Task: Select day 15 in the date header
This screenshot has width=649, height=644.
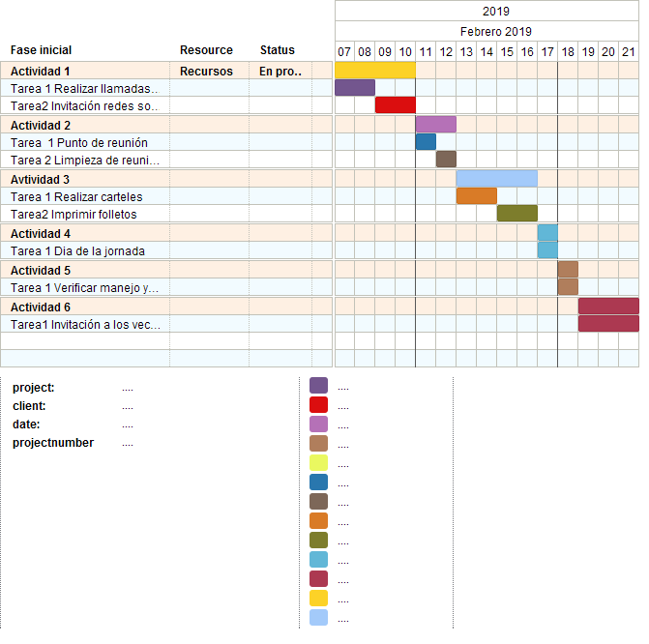Action: click(507, 51)
